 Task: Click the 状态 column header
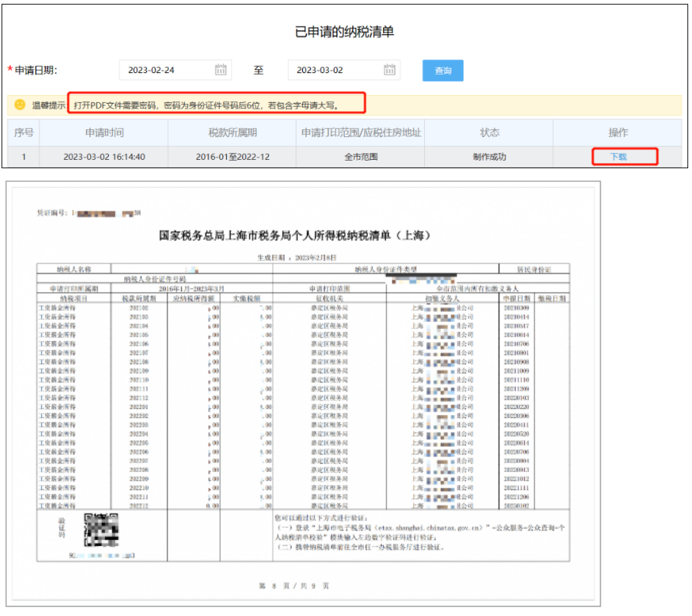[490, 132]
